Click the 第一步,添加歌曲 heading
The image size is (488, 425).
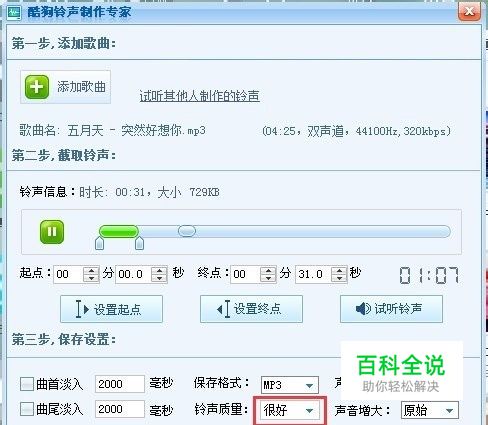(x=64, y=43)
